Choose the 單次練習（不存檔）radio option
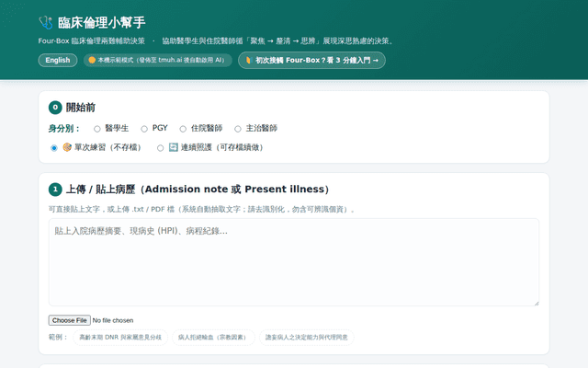Viewport: 588px width, 368px height. click(x=54, y=148)
